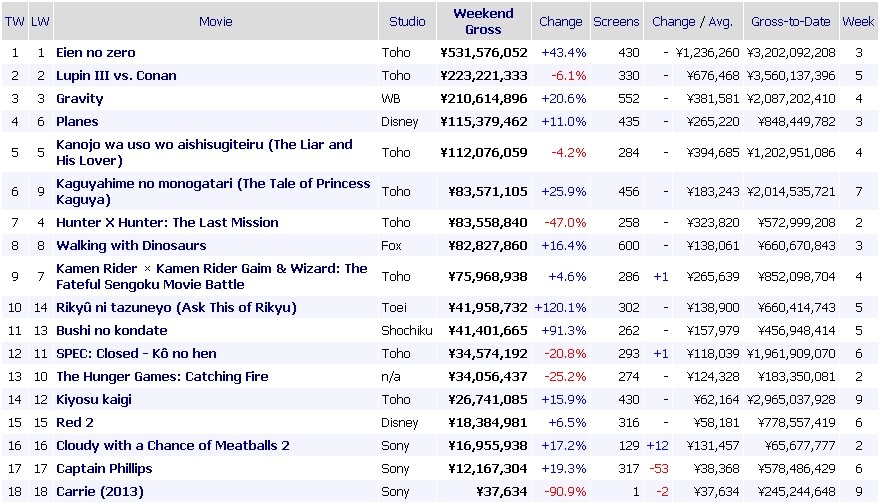Open the Eien no zero movie link

[96, 52]
